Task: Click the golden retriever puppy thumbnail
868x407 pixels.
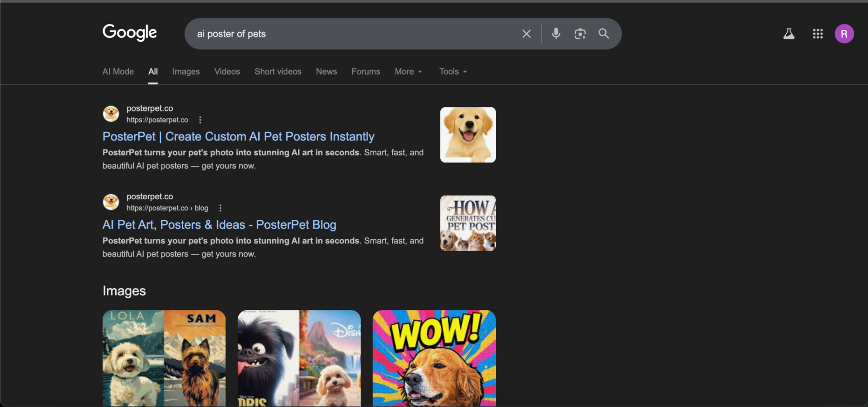Action: pos(468,135)
